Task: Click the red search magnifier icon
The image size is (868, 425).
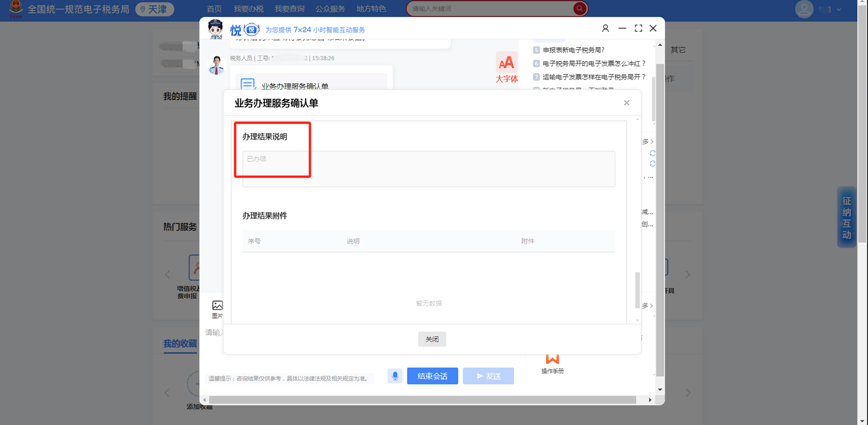Action: (579, 8)
